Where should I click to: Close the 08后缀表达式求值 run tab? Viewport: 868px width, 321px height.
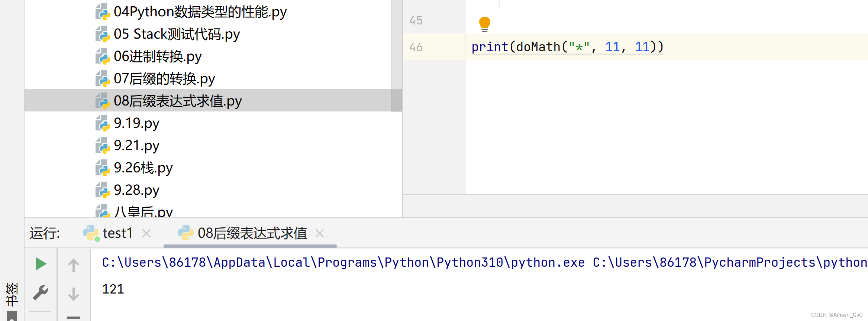pyautogui.click(x=319, y=233)
